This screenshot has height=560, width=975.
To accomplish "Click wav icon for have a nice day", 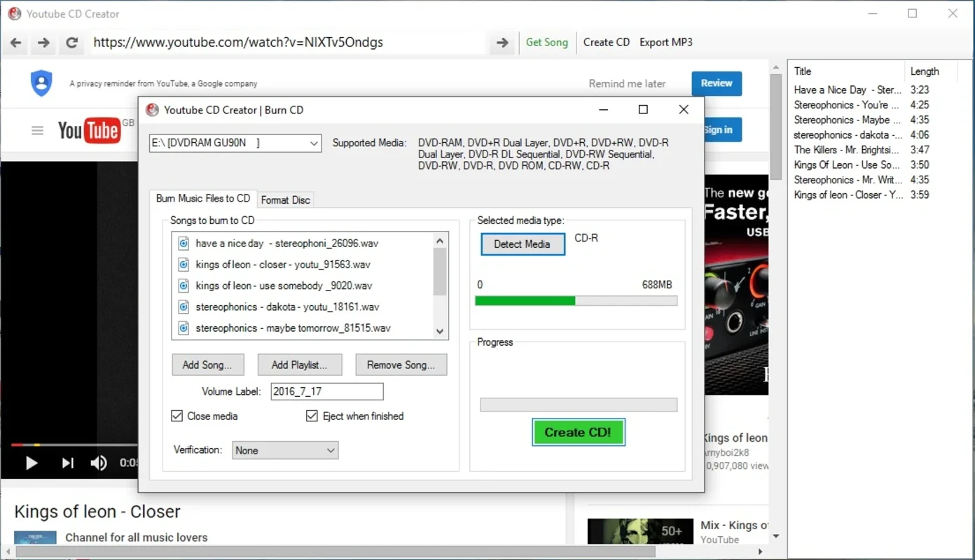I will (x=184, y=244).
